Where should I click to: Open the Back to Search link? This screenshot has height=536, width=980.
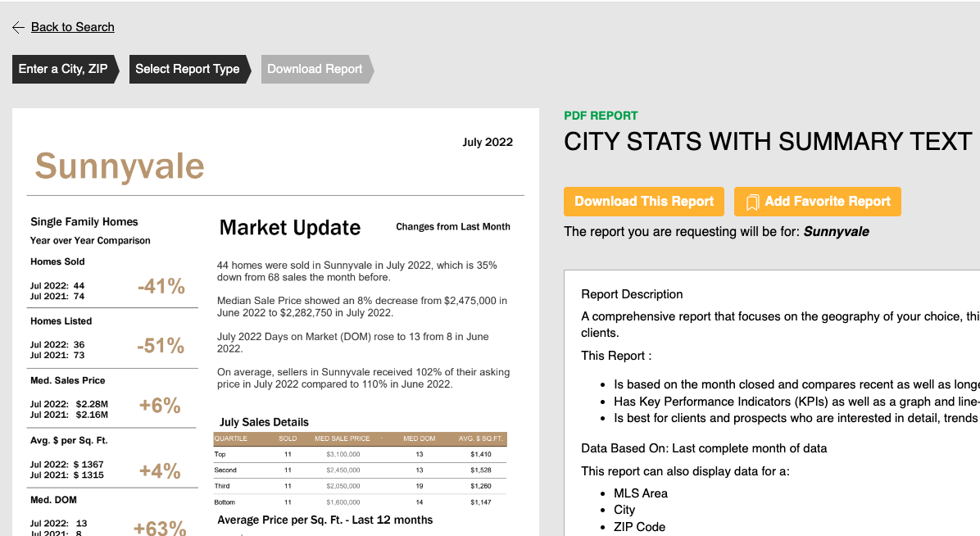coord(72,27)
